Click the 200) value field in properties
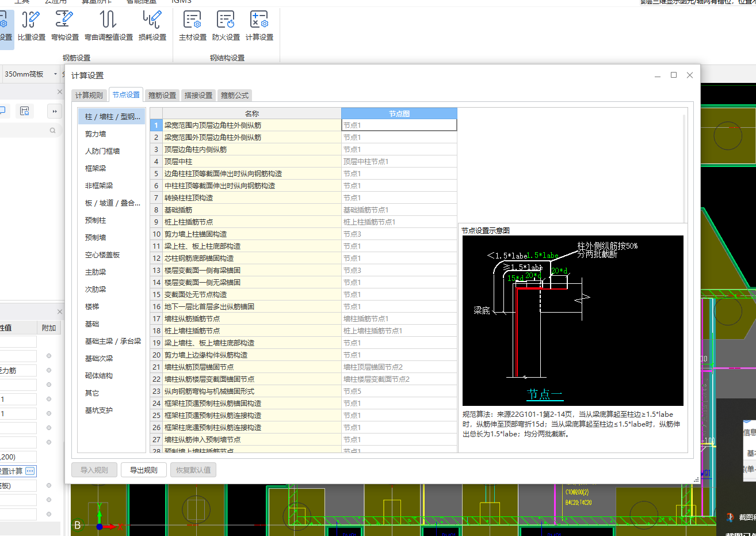This screenshot has height=536, width=756. coord(18,457)
